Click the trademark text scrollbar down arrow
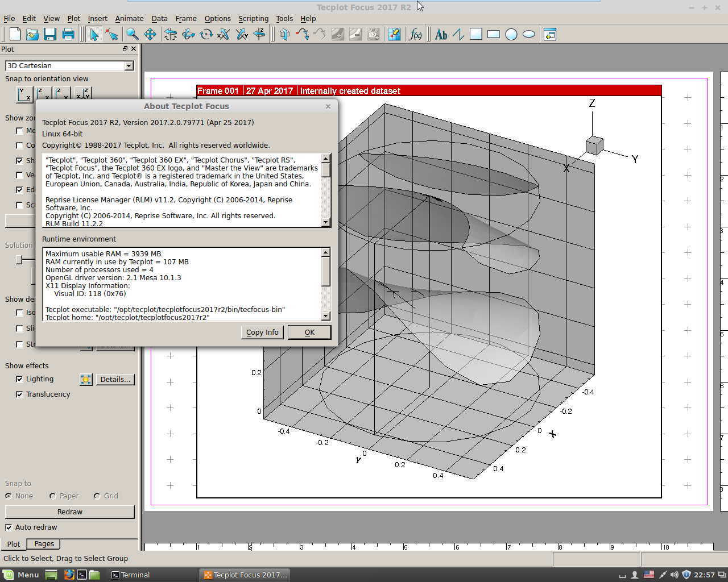 [x=326, y=222]
